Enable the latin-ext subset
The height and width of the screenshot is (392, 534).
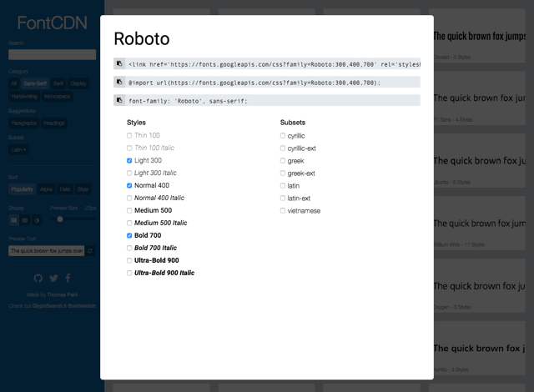(x=283, y=198)
